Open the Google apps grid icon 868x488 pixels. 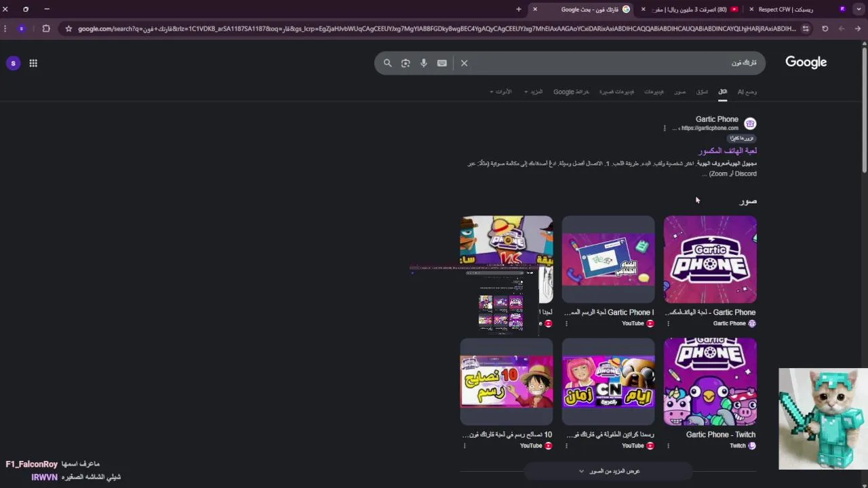(x=33, y=63)
